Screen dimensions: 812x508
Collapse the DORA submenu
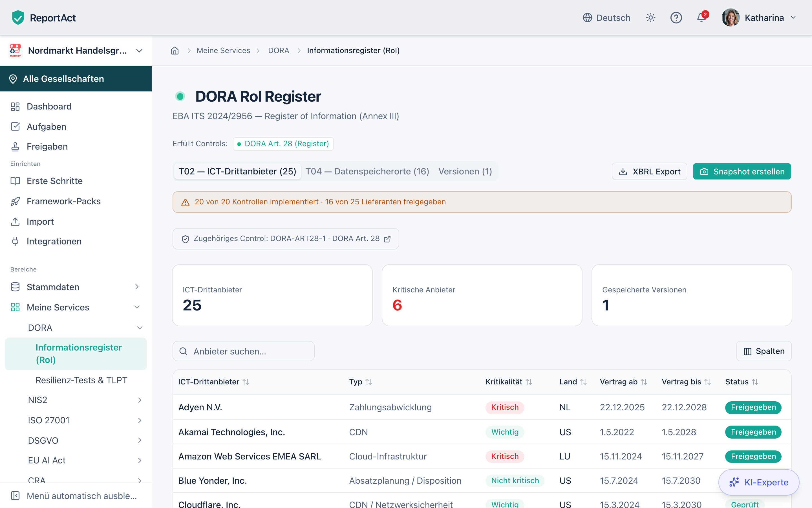tap(140, 328)
